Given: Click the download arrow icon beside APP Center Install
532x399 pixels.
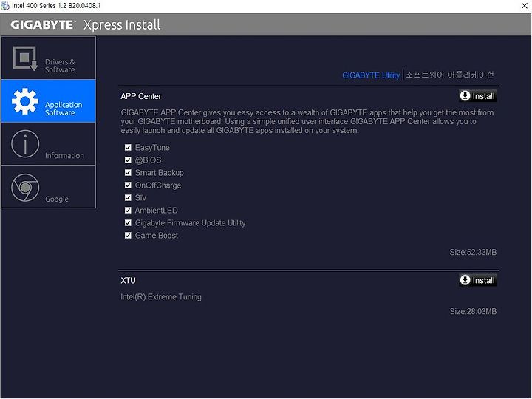Looking at the screenshot, I should (x=465, y=96).
